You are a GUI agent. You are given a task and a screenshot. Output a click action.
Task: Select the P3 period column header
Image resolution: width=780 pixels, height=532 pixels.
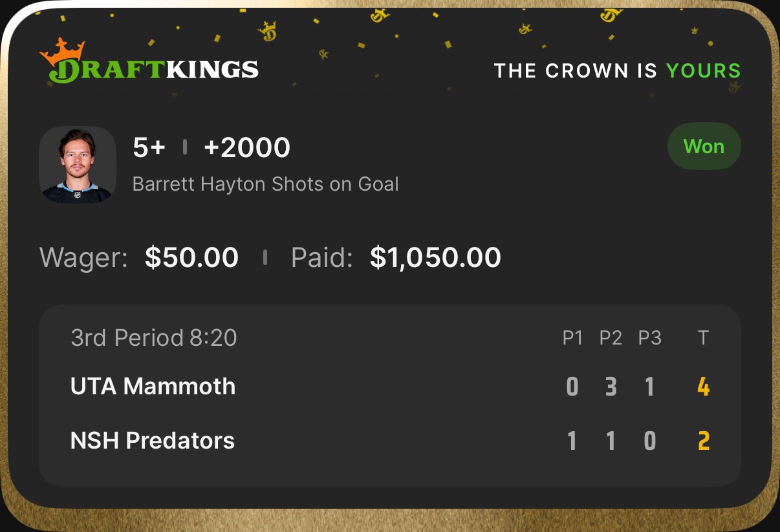click(649, 338)
